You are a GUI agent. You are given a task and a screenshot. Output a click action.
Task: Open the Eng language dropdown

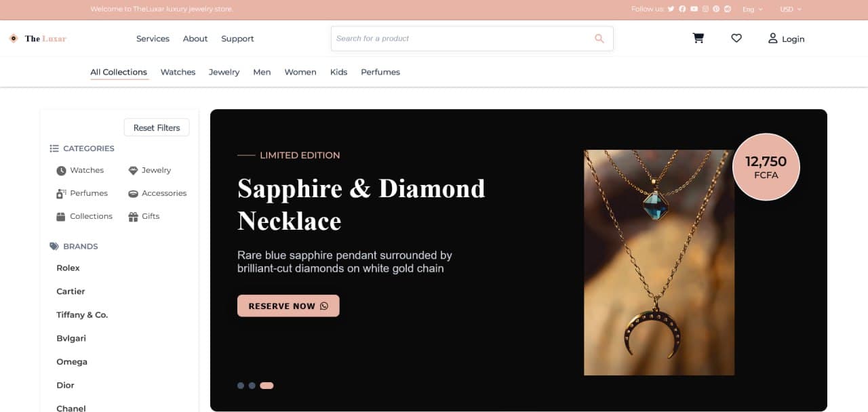(752, 9)
